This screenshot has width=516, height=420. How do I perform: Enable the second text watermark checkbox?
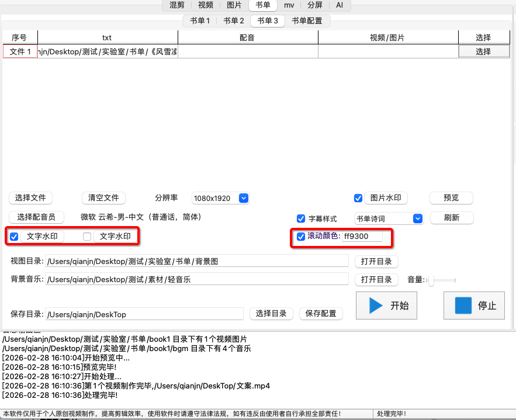[88, 237]
